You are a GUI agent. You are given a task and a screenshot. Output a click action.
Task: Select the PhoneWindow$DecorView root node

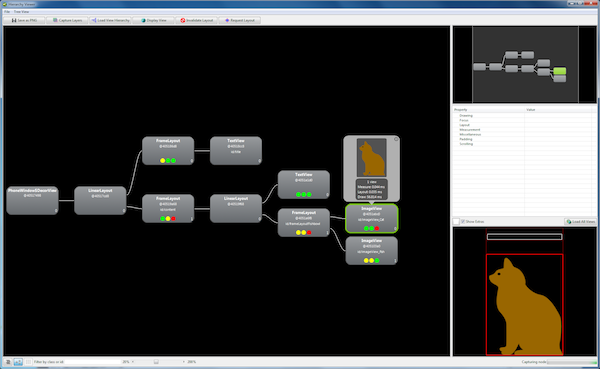pos(33,201)
